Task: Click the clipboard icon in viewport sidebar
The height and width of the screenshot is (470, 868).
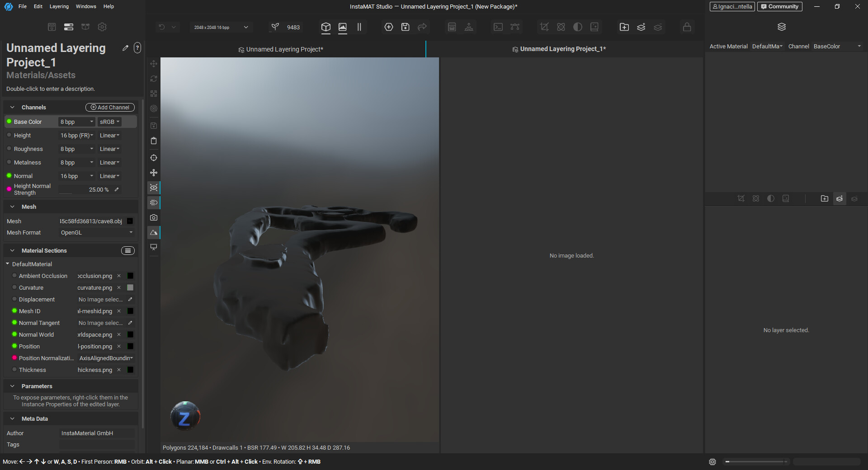Action: [154, 141]
